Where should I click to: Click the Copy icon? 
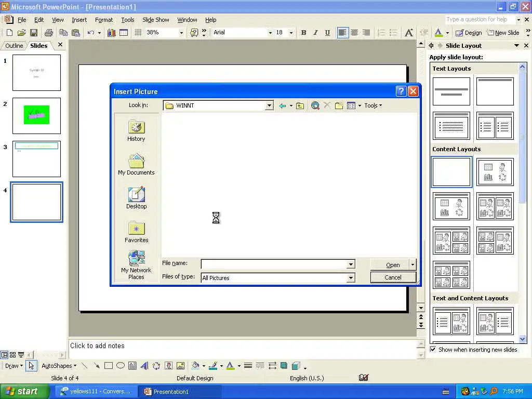pyautogui.click(x=63, y=33)
